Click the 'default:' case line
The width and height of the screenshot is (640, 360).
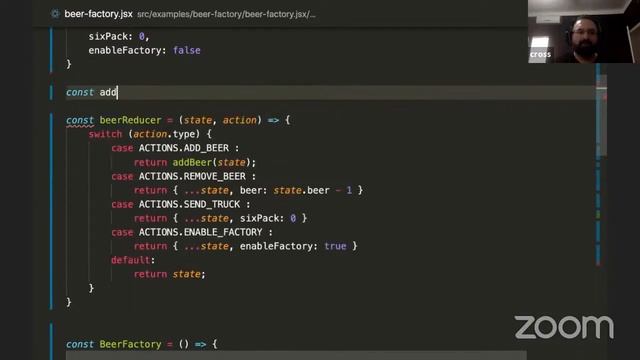(133, 260)
